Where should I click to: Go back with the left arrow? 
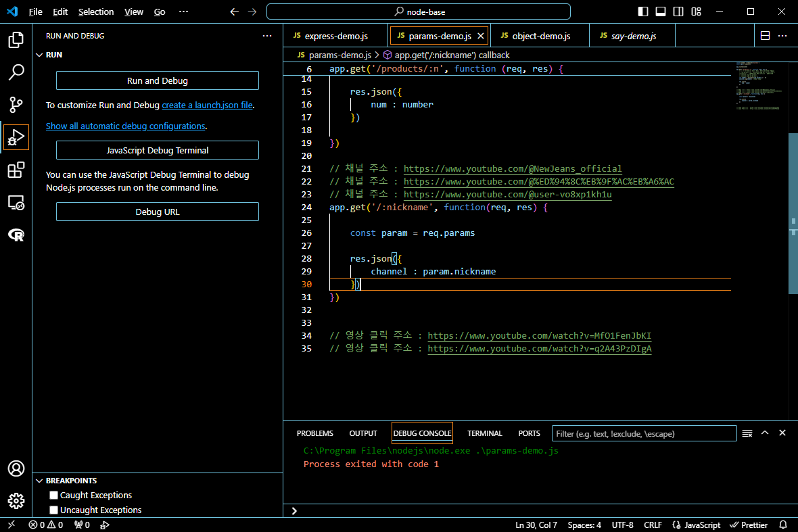tap(234, 11)
